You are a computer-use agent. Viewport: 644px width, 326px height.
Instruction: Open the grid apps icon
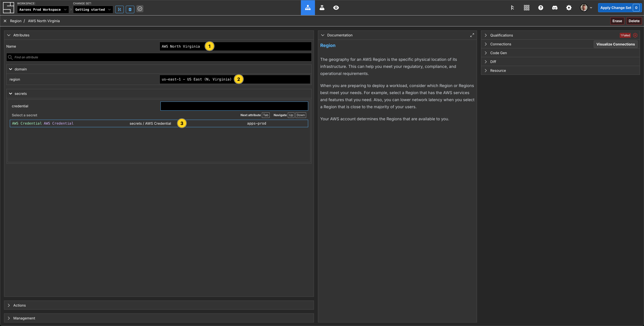(527, 8)
